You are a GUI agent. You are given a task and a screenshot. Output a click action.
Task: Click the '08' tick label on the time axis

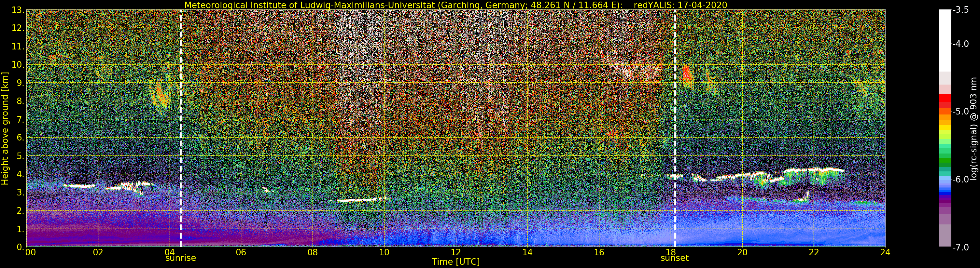(313, 252)
